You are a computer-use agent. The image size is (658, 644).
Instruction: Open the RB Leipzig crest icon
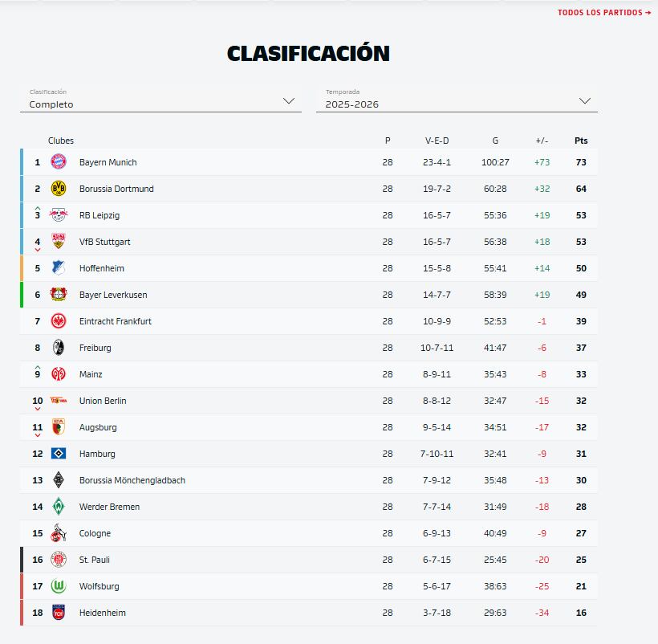pyautogui.click(x=59, y=215)
